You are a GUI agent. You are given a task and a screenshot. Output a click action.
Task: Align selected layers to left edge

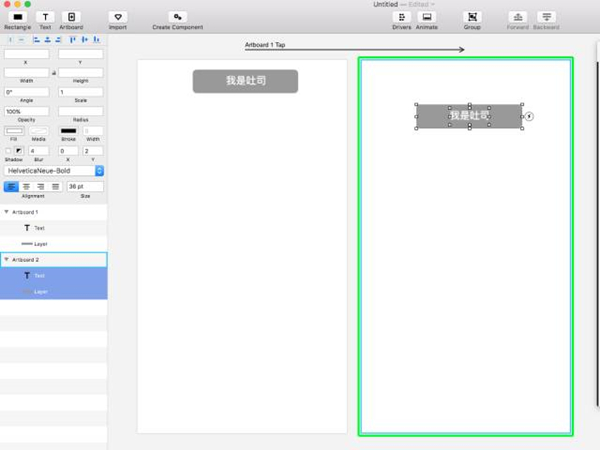click(x=36, y=39)
